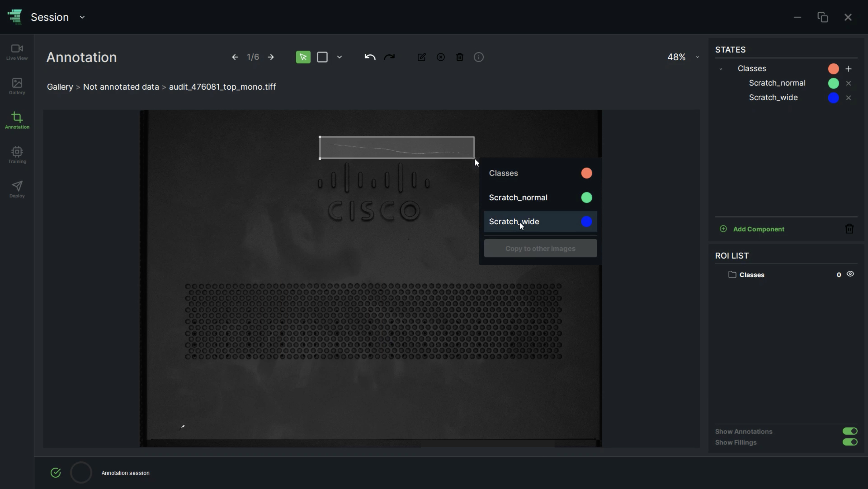868x489 pixels.
Task: Click the 1/6 image counter
Action: pyautogui.click(x=253, y=57)
